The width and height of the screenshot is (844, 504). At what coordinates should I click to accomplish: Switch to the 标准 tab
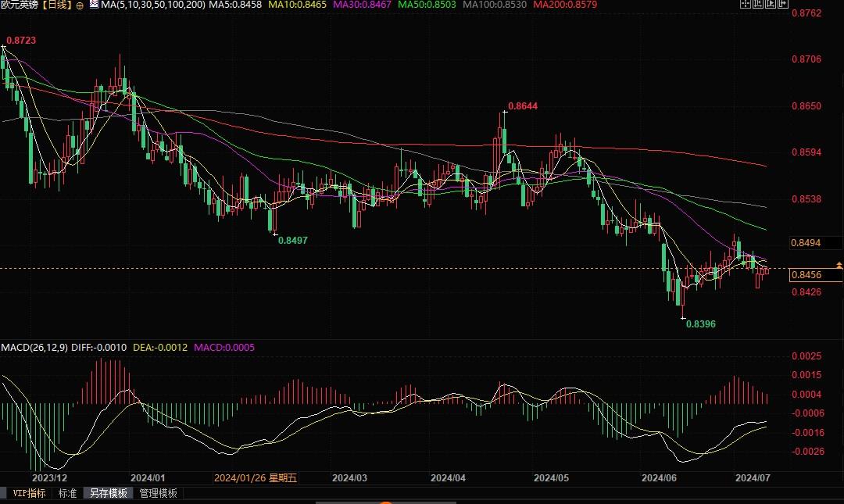(68, 493)
